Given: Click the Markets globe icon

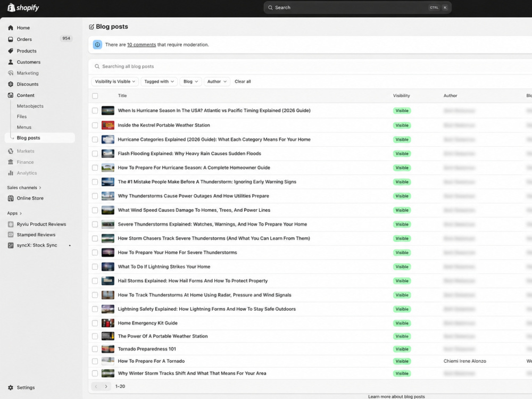Looking at the screenshot, I should [11, 151].
